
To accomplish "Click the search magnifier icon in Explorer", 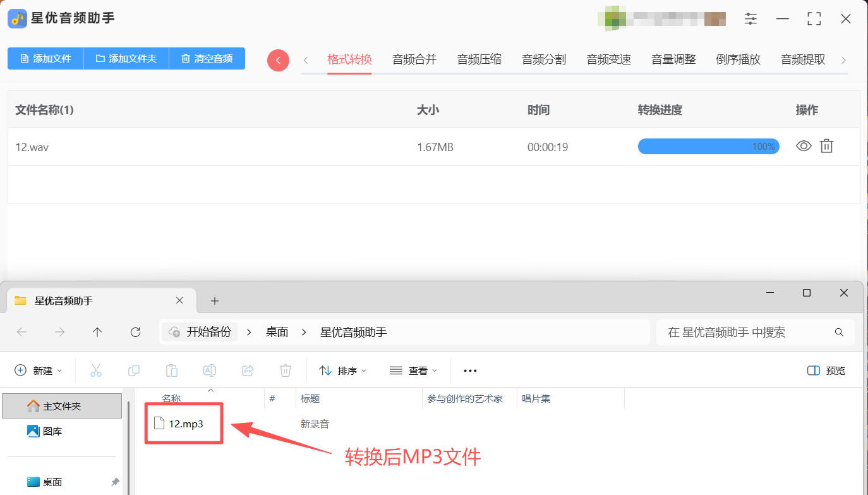I will [839, 332].
